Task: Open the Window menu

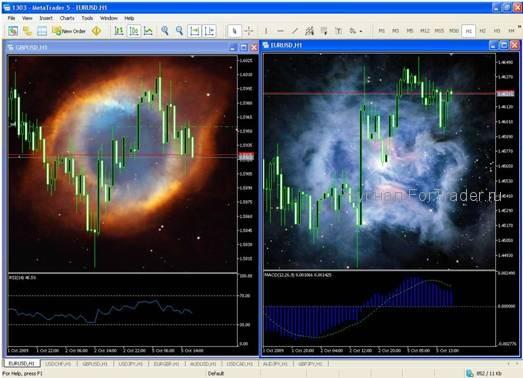Action: [x=109, y=18]
